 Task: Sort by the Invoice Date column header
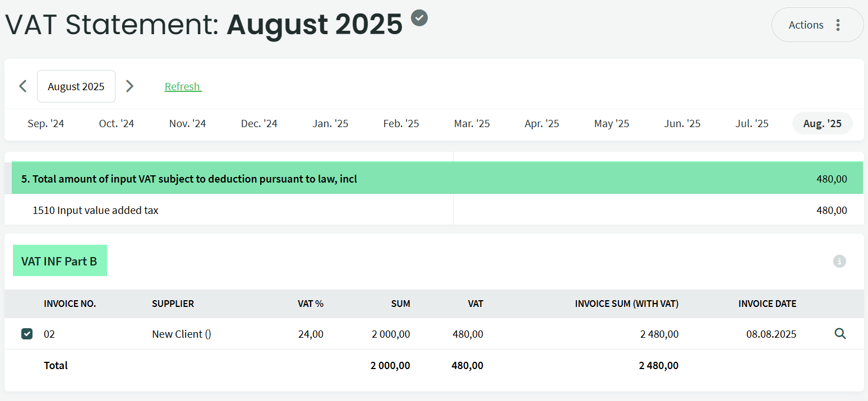coord(767,304)
